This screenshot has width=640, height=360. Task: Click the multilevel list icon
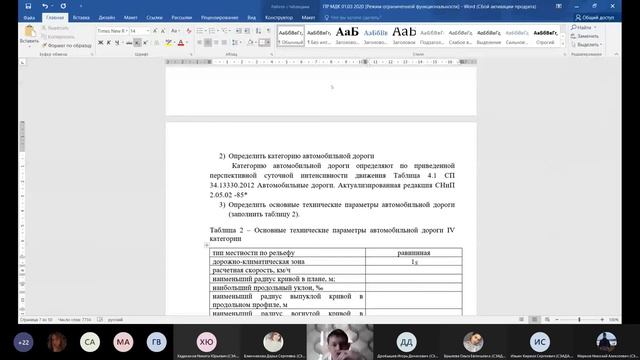[x=224, y=31]
